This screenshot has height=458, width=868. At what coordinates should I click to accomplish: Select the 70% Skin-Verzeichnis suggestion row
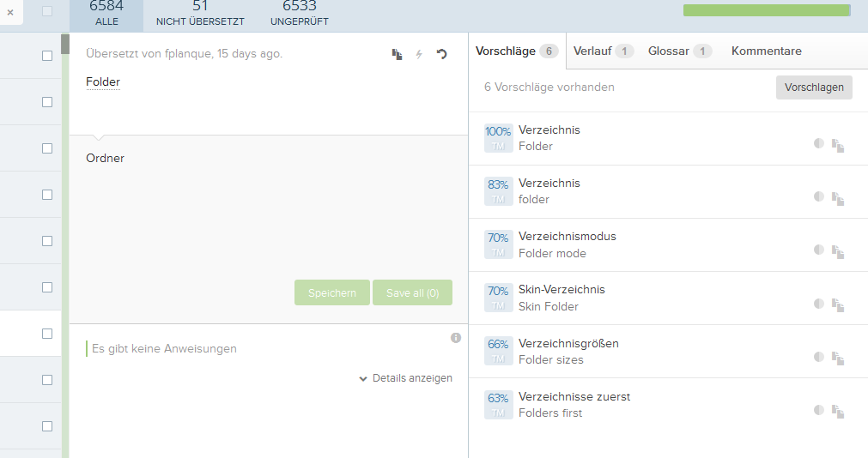(x=668, y=298)
